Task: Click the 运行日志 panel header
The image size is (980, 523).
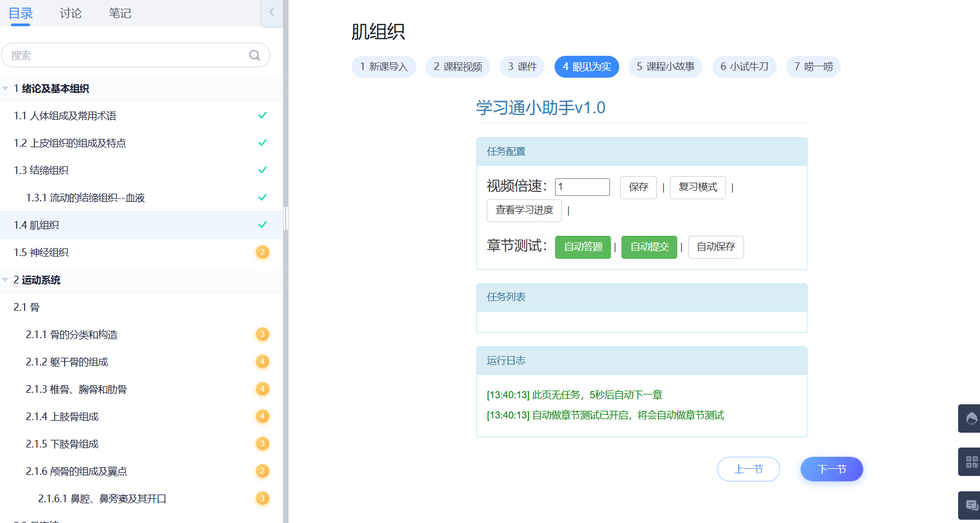Action: pos(642,361)
